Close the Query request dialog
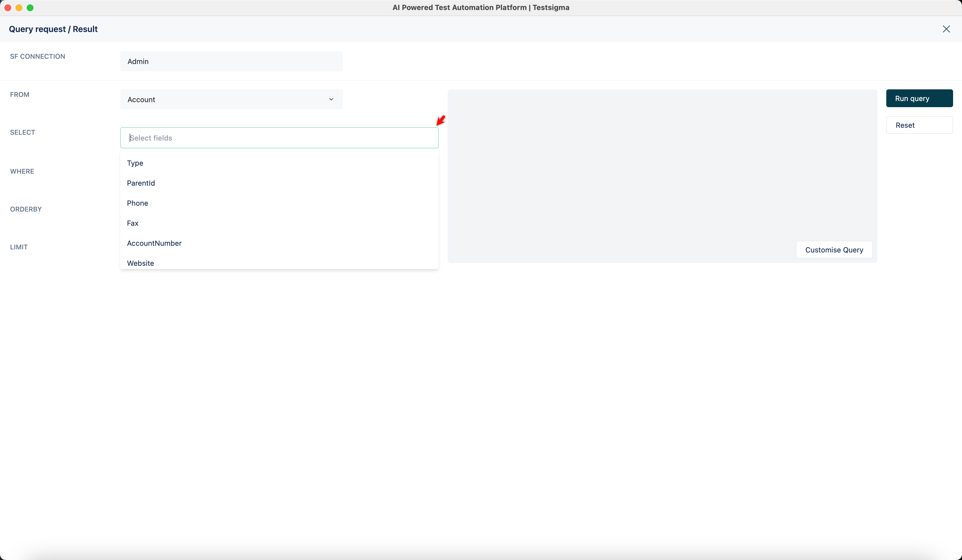This screenshot has height=560, width=962. click(x=947, y=29)
